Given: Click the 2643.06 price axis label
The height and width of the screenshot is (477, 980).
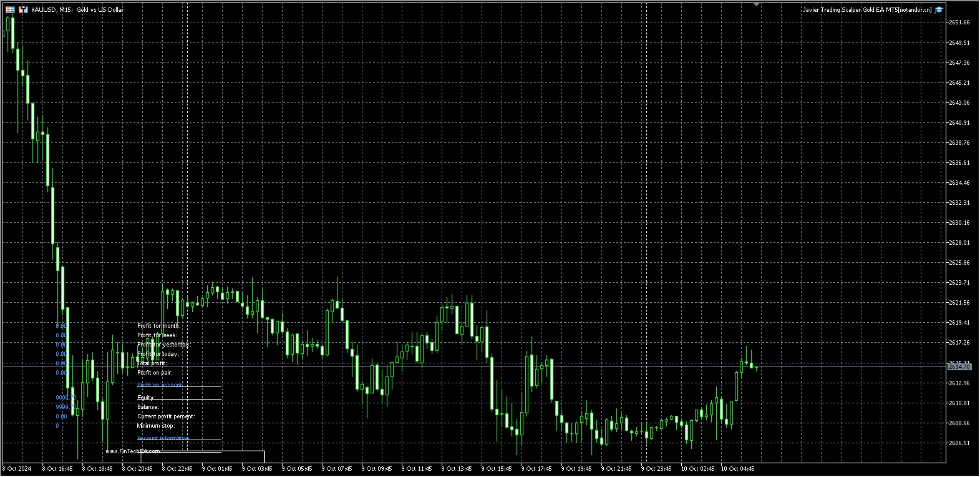Looking at the screenshot, I should (x=959, y=102).
